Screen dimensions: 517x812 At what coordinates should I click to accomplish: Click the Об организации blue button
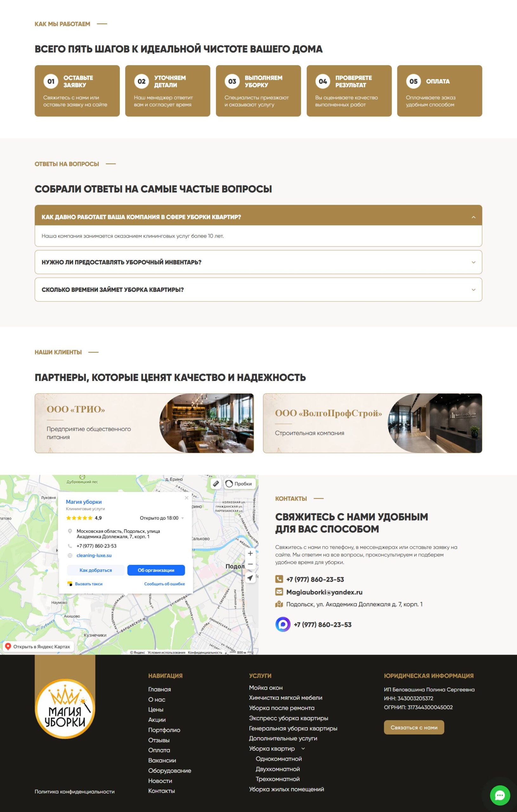point(156,570)
